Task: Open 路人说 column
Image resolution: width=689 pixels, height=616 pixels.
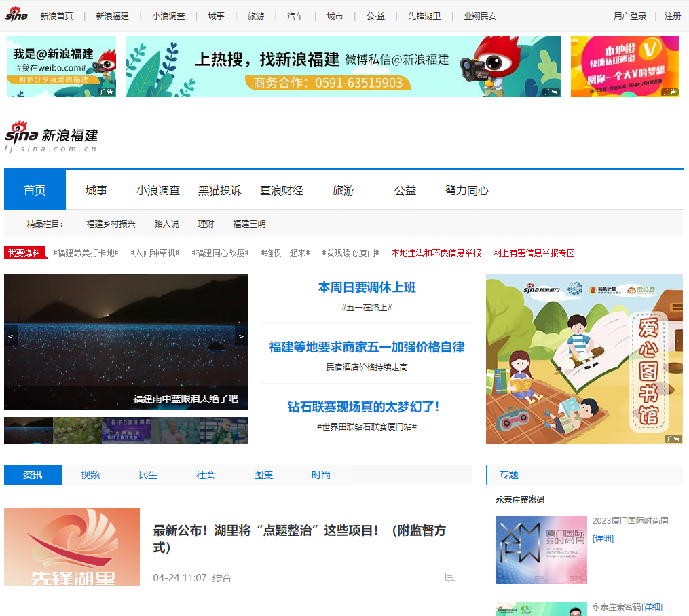Action: pos(166,224)
